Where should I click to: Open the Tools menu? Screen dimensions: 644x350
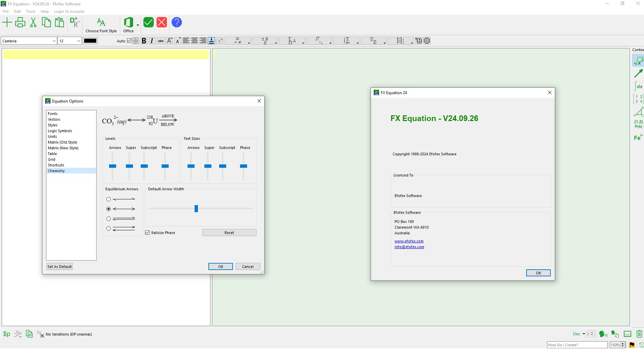coord(31,11)
